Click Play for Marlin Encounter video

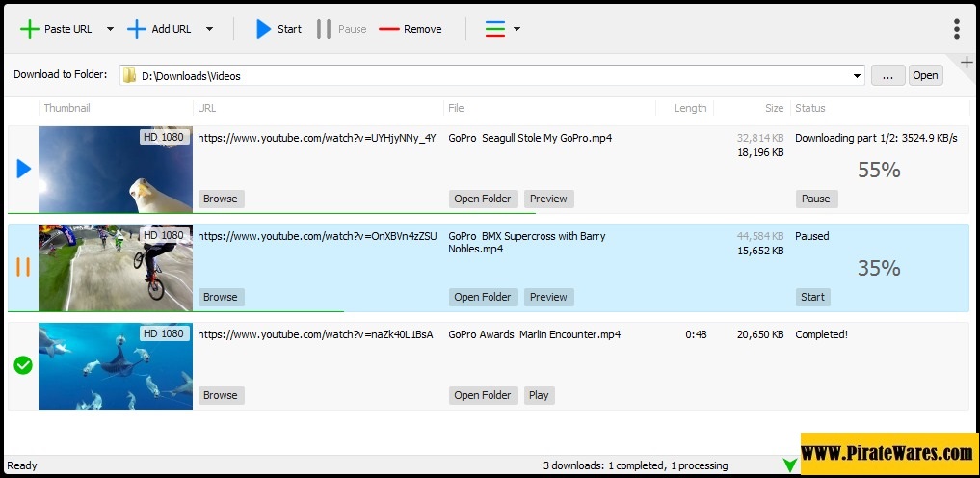[x=538, y=395]
